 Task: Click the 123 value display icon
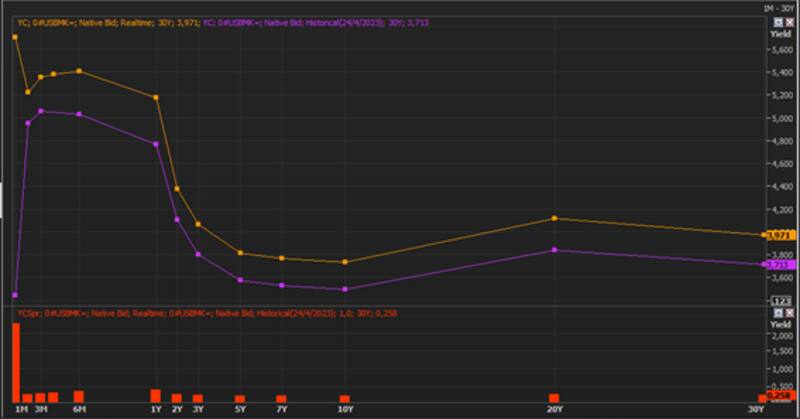pos(780,300)
